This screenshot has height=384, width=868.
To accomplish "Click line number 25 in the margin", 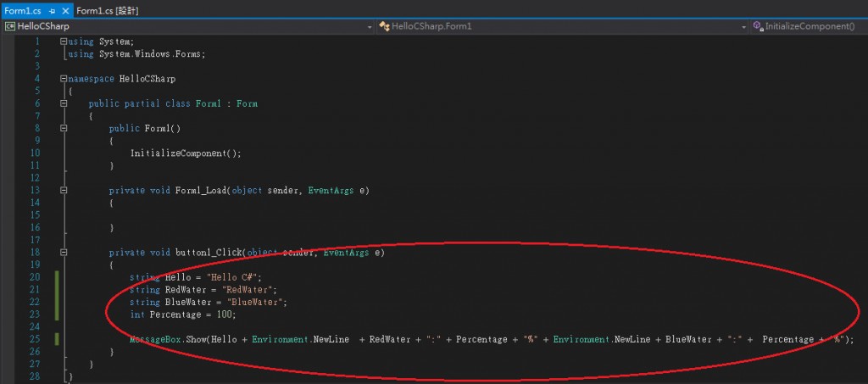I will 34,339.
